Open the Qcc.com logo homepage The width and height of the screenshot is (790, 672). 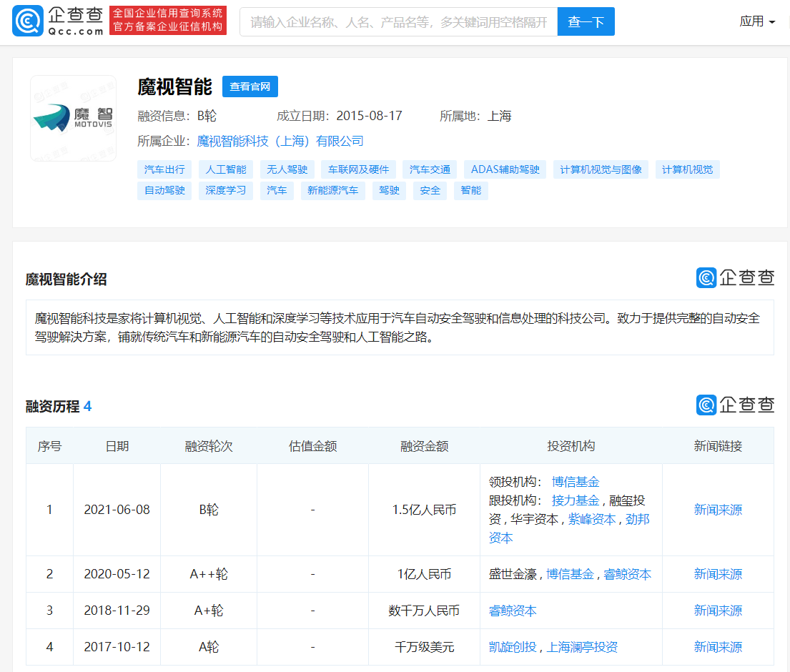click(58, 21)
